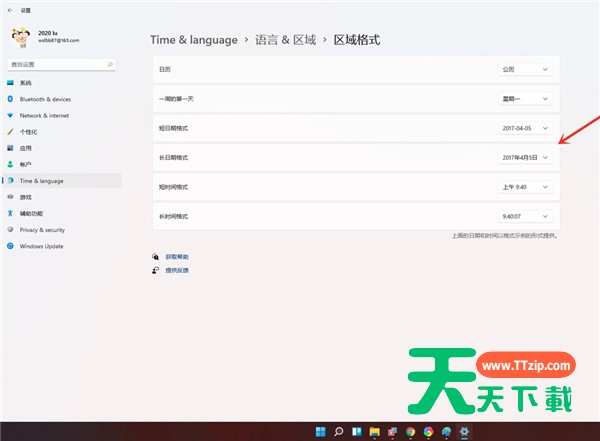Open long time format dropdown 9:40:07
The width and height of the screenshot is (600, 441).
525,216
